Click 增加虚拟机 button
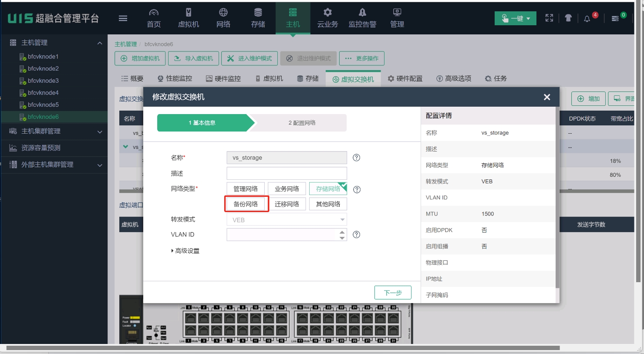 click(140, 58)
